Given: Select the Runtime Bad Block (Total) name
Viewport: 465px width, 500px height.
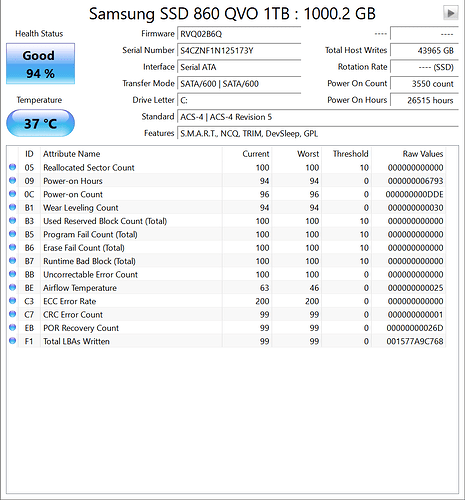Looking at the screenshot, I should click(89, 261).
